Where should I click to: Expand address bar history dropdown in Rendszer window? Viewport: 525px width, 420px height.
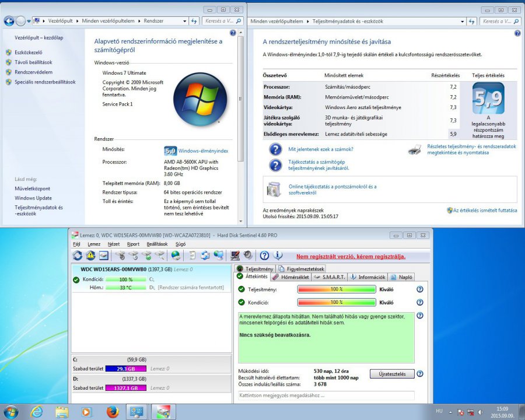(x=184, y=21)
